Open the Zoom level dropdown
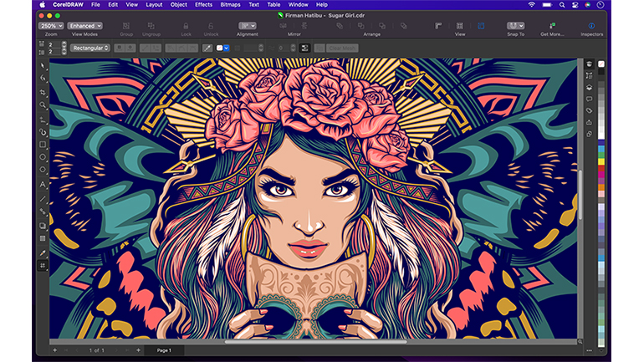644x362 pixels. pyautogui.click(x=49, y=26)
